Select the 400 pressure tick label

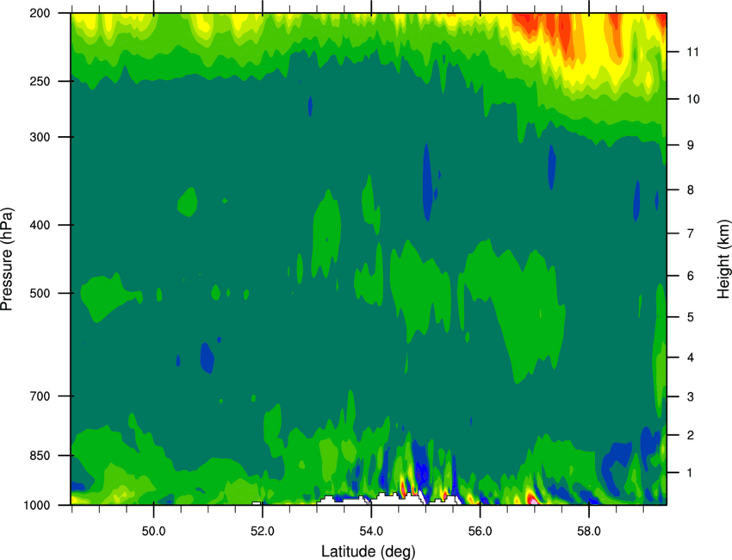[x=40, y=225]
